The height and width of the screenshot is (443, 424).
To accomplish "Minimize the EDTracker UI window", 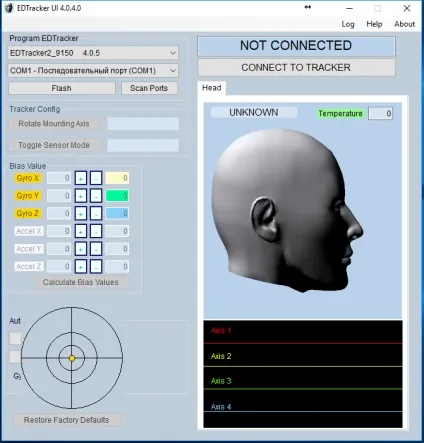I will tap(349, 8).
